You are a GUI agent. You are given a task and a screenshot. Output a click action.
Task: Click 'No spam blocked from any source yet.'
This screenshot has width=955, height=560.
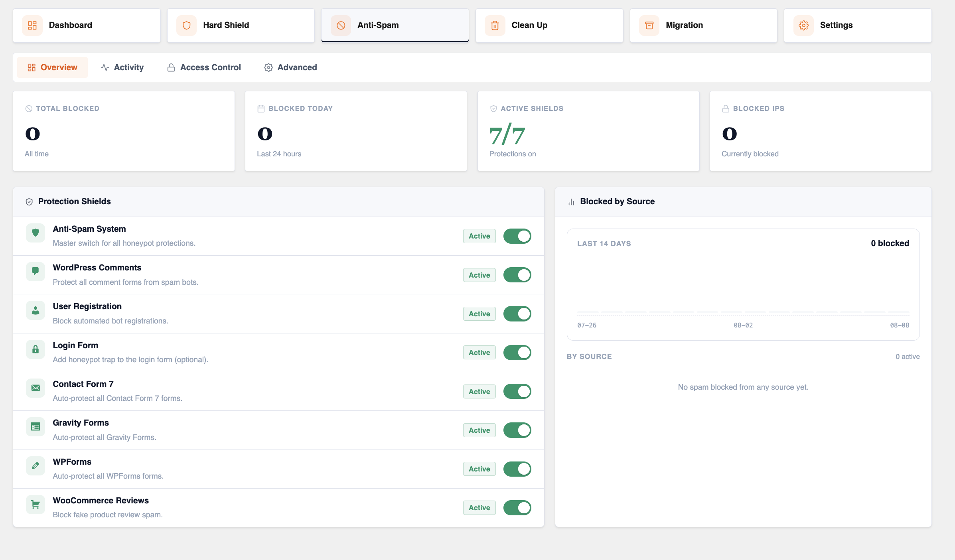[x=743, y=387]
